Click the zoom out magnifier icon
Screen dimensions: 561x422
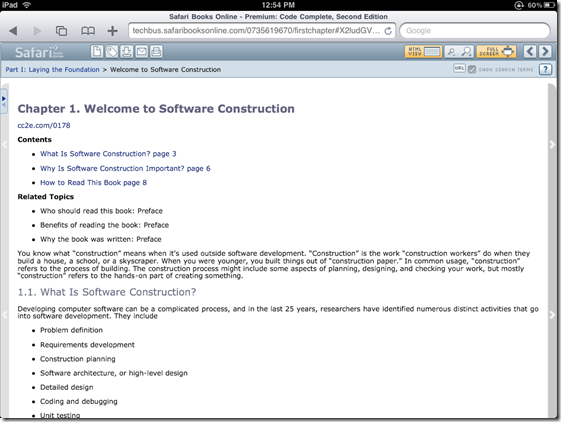click(x=452, y=52)
